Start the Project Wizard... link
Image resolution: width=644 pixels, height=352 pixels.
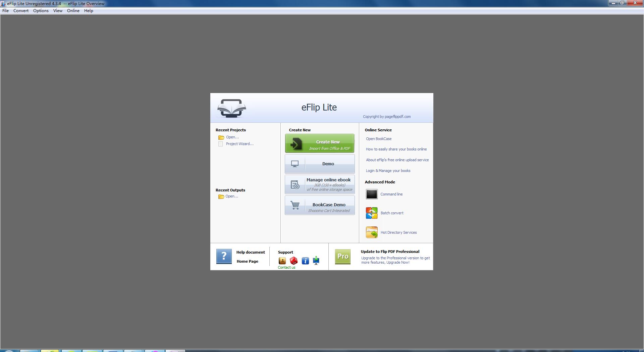240,144
